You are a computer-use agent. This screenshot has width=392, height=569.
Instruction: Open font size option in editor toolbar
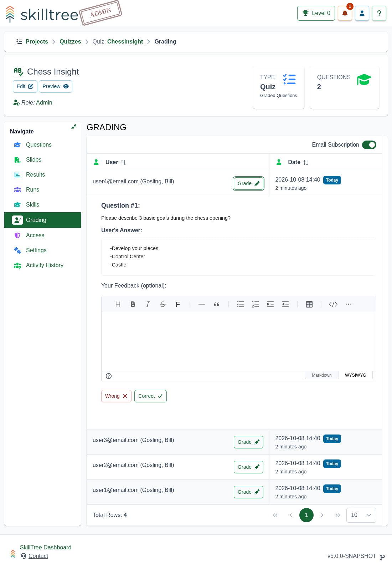pyautogui.click(x=178, y=304)
